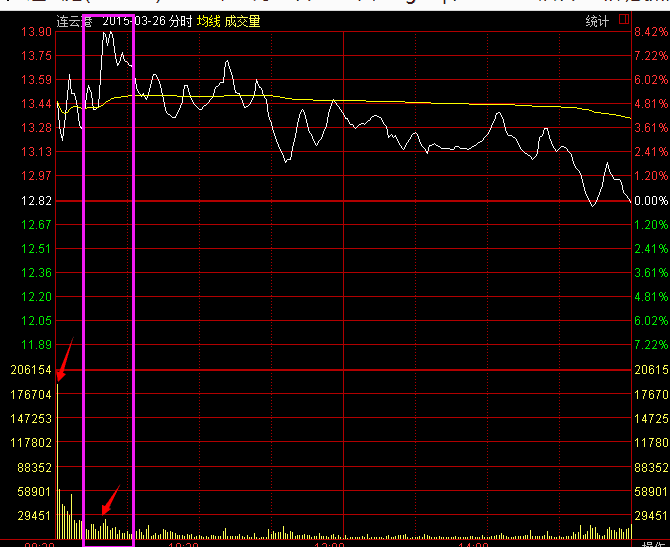Toggle the 成交量 volume legend label
Screen dimensions: 670x547
[x=242, y=21]
